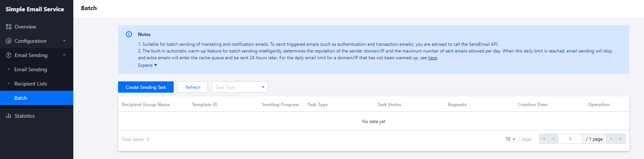The height and width of the screenshot is (159, 644).
Task: Click the Create Sending Task button
Action: coord(146,87)
